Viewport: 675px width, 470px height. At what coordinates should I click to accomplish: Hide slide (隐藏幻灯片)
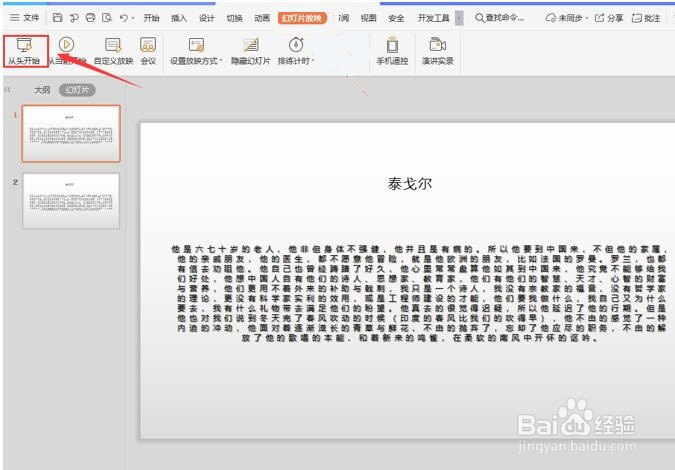[x=251, y=51]
